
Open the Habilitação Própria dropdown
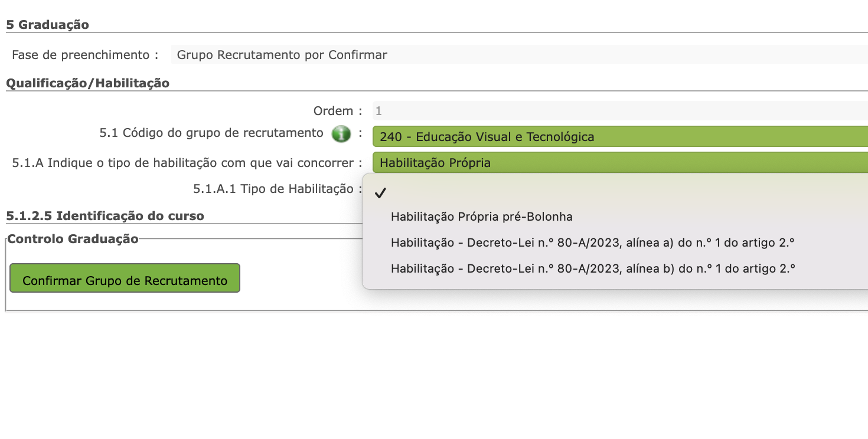[x=620, y=162]
